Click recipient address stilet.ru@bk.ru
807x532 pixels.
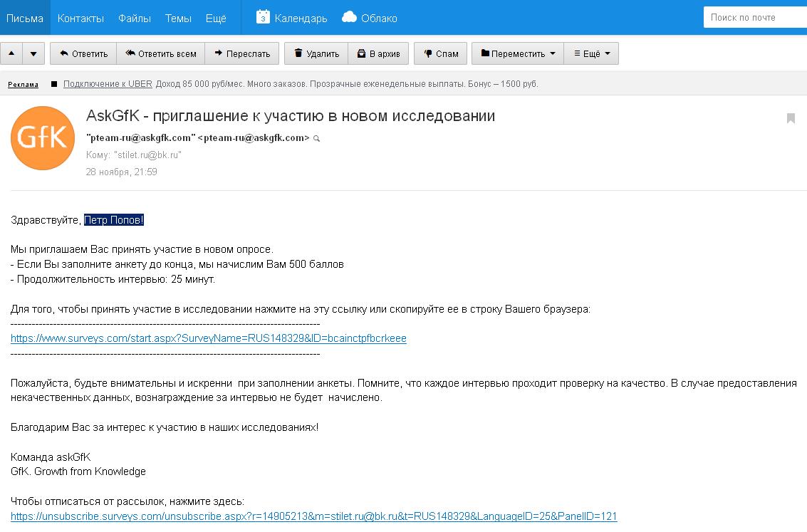click(147, 155)
